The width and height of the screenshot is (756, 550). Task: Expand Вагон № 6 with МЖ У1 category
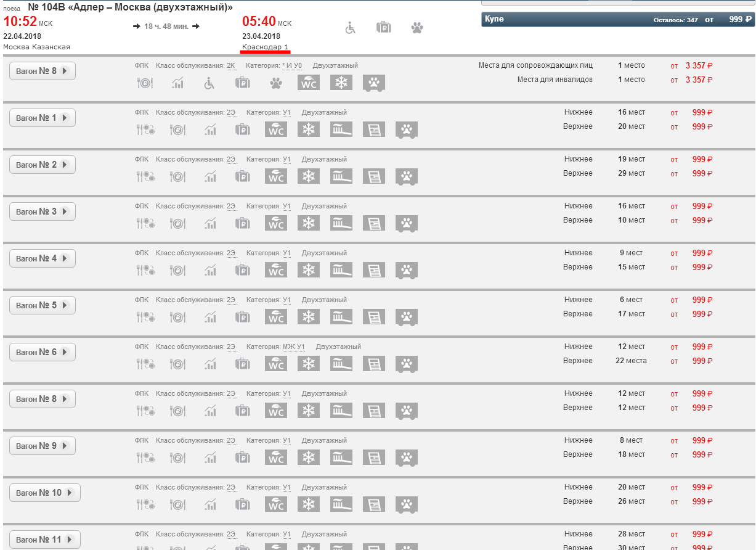[x=43, y=352]
